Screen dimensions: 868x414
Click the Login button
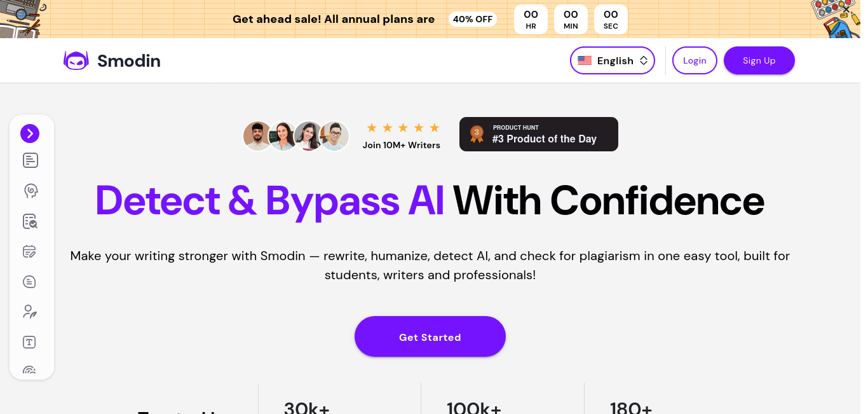695,60
